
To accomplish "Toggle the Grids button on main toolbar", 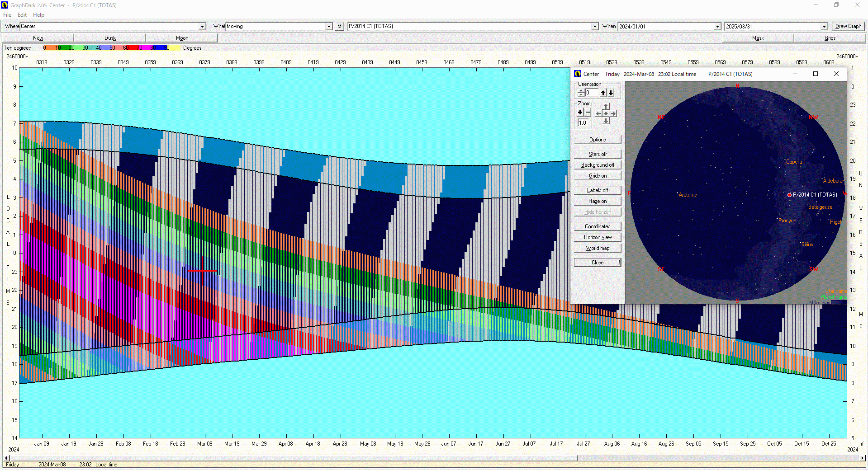I will tap(830, 38).
